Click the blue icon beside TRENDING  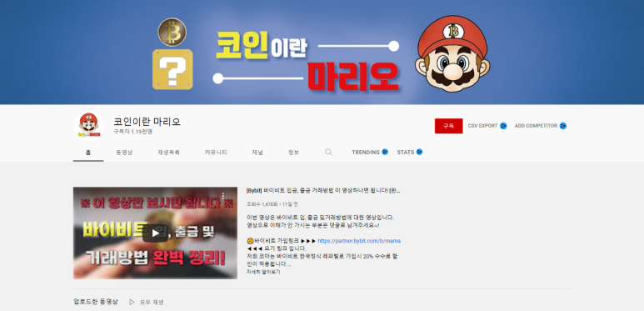click(385, 152)
